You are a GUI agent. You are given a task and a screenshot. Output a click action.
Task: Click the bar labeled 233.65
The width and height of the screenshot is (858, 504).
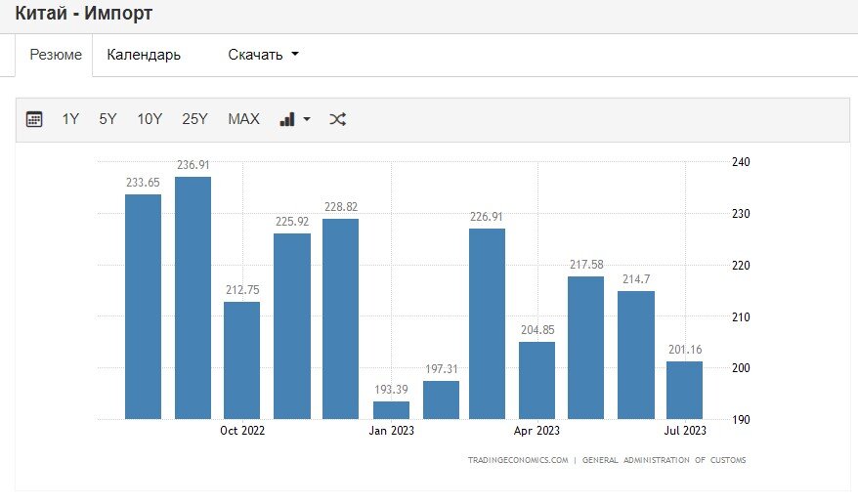(143, 307)
